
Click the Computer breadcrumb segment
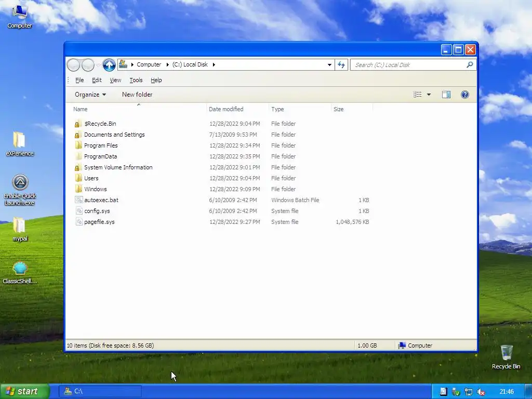tap(149, 64)
